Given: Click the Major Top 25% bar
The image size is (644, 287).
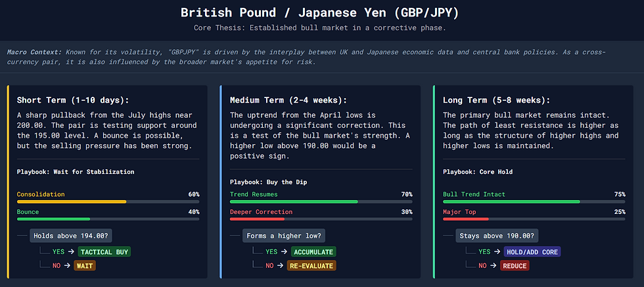Looking at the screenshot, I should (x=534, y=219).
